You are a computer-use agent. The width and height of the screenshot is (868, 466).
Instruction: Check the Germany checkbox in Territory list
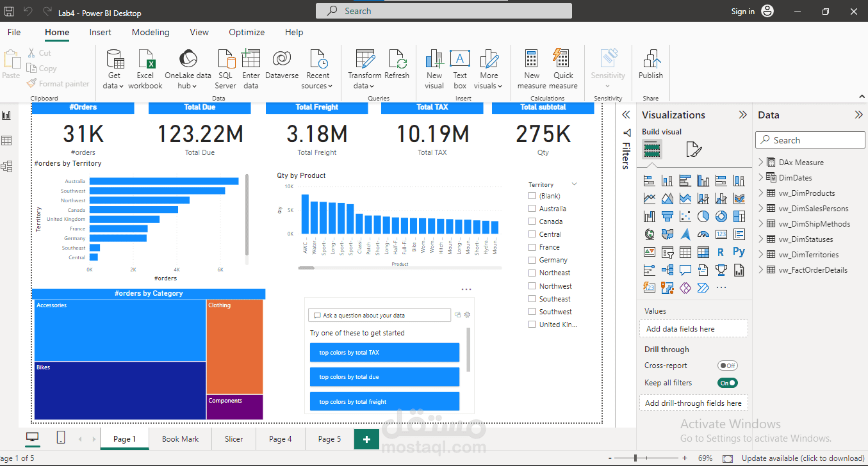pos(530,259)
